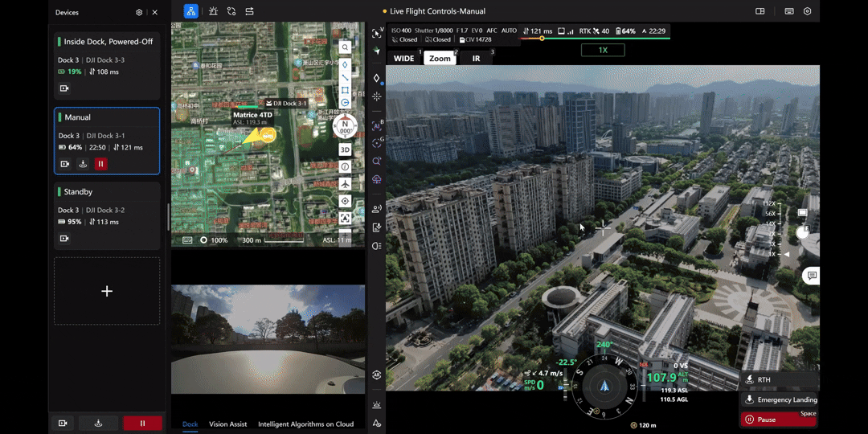868x434 pixels.
Task: Click the green navigation arrow icon
Action: pyautogui.click(x=377, y=51)
